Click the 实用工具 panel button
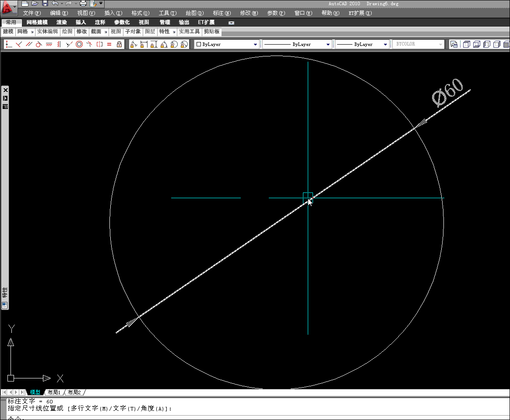 pos(189,31)
